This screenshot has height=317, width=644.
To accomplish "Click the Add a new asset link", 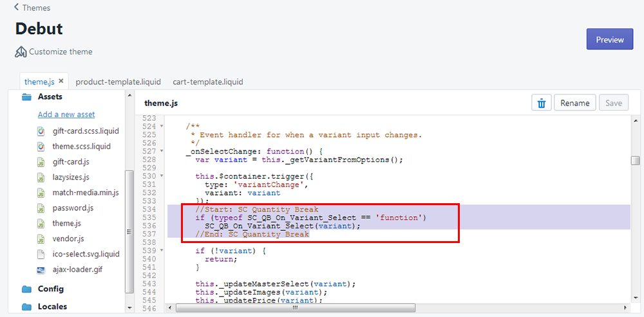I will (66, 114).
